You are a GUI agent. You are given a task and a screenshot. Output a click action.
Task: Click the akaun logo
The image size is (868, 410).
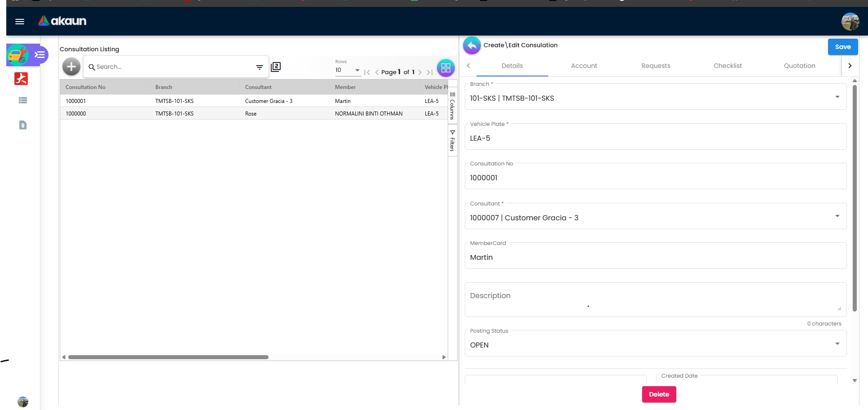coord(62,21)
